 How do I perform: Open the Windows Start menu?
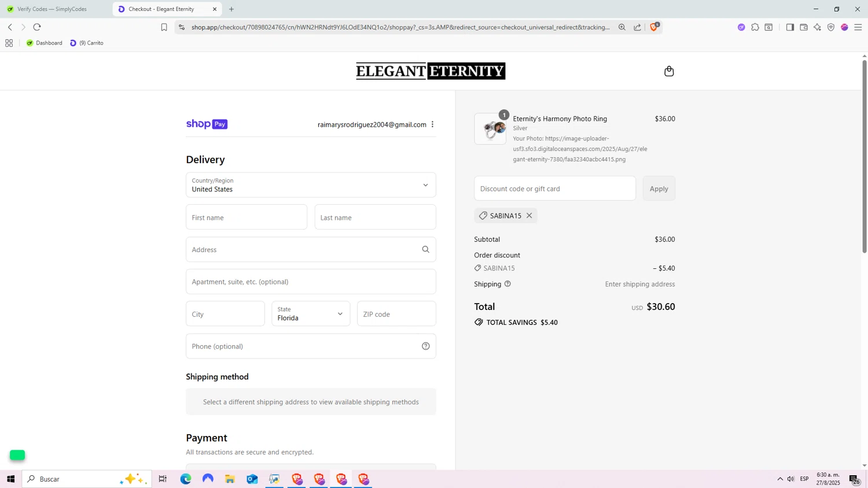pyautogui.click(x=10, y=479)
